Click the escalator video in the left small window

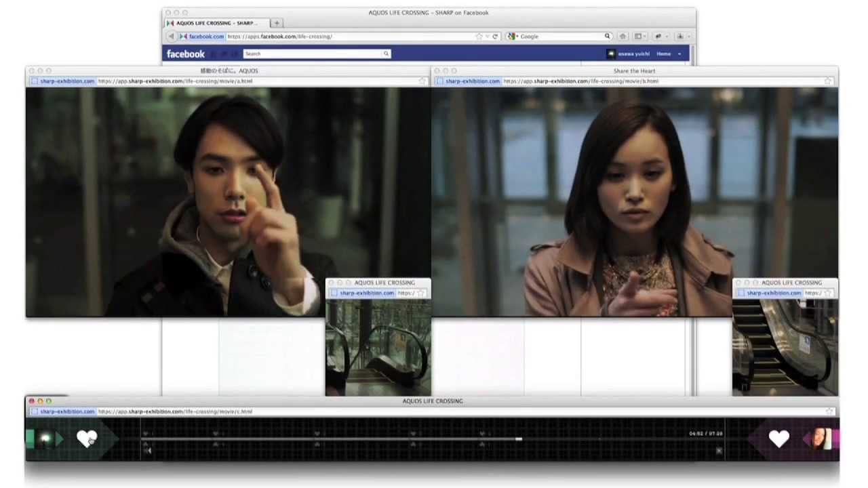pos(378,347)
